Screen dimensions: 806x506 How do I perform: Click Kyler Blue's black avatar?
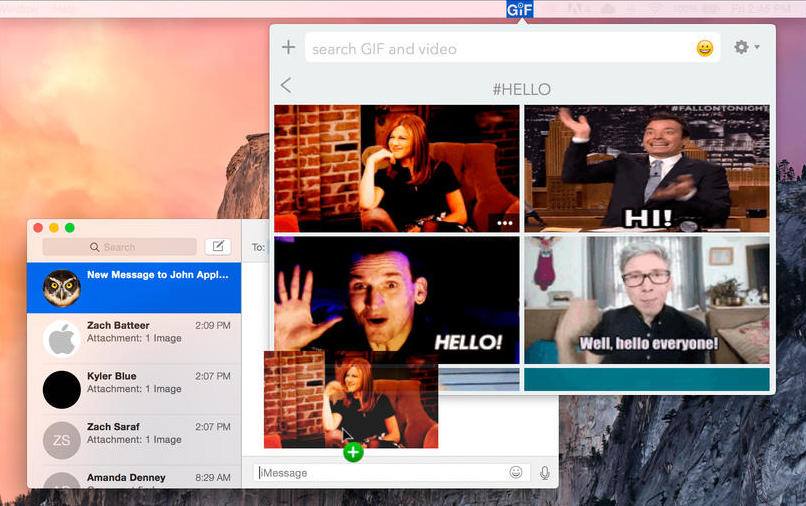[x=61, y=389]
